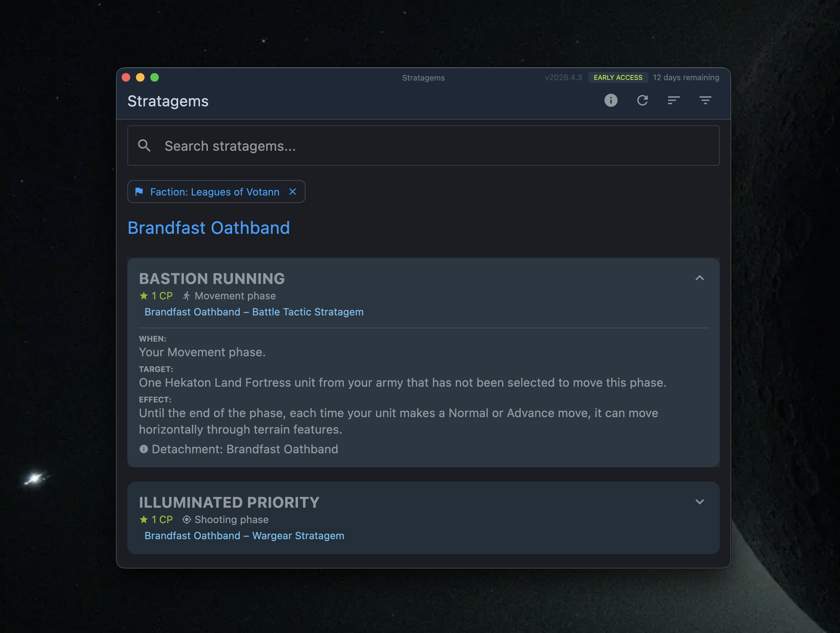Open the sort options icon
Image resolution: width=840 pixels, height=633 pixels.
[x=674, y=100]
